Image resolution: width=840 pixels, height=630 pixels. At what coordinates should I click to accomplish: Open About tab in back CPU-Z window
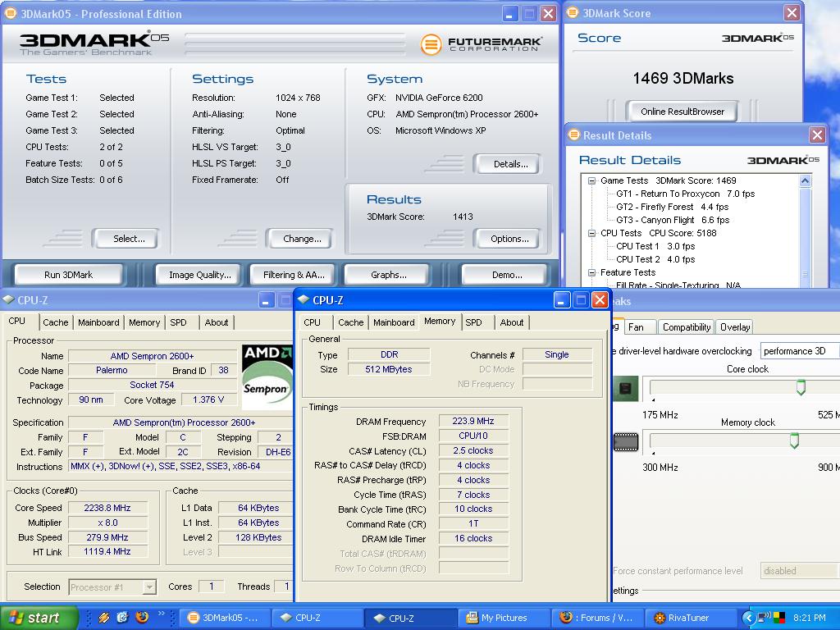coord(216,322)
